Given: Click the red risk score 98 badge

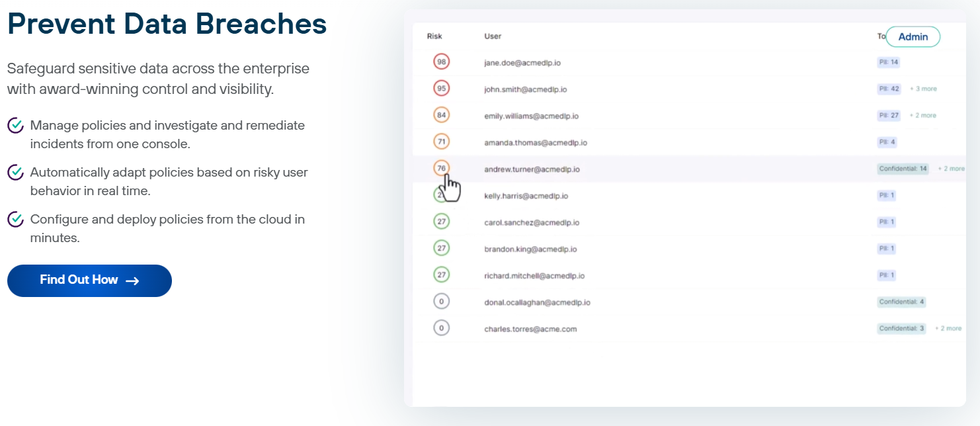Looking at the screenshot, I should click(x=441, y=62).
